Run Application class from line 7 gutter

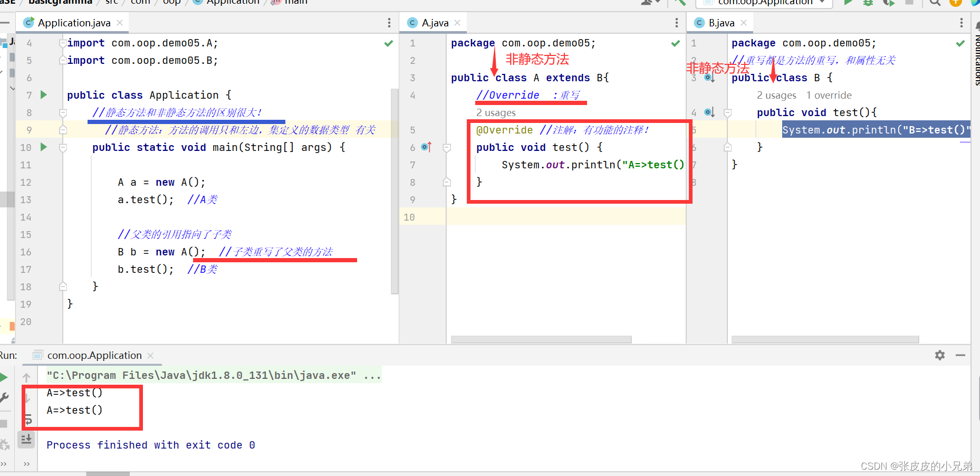tap(44, 95)
